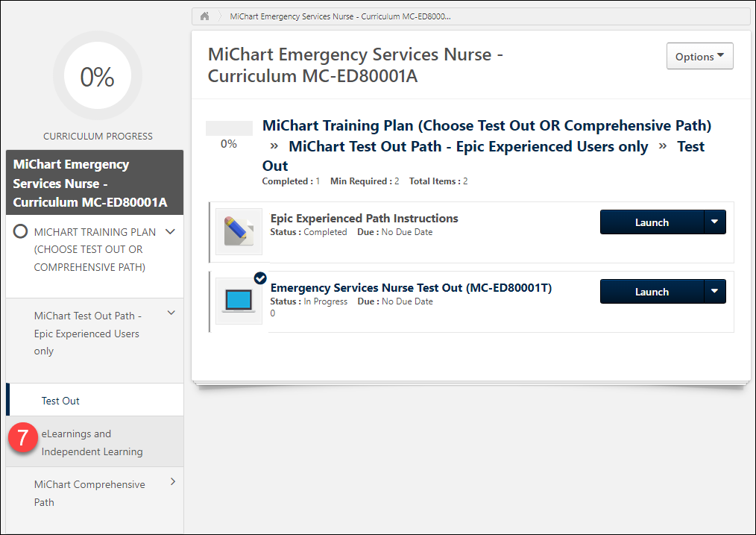Expand the MiChart Comprehensive Path chevron
This screenshot has width=756, height=535.
(173, 482)
